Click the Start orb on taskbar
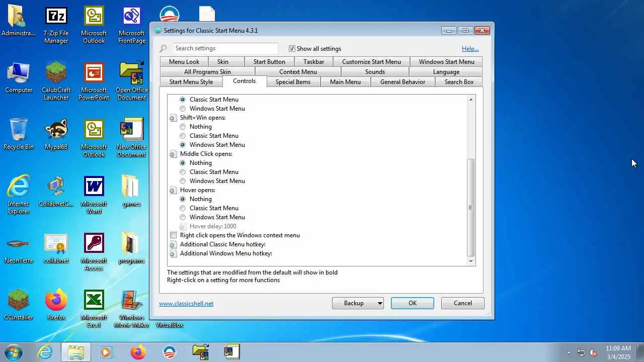 (x=14, y=352)
